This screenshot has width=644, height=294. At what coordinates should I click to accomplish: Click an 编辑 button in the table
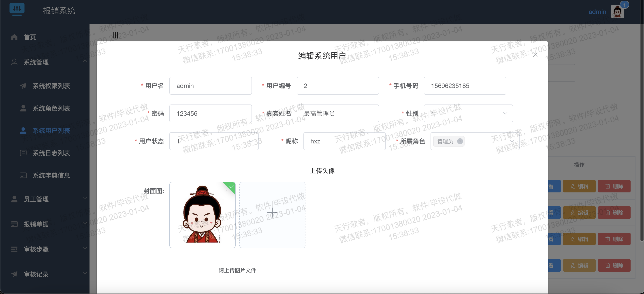[579, 186]
